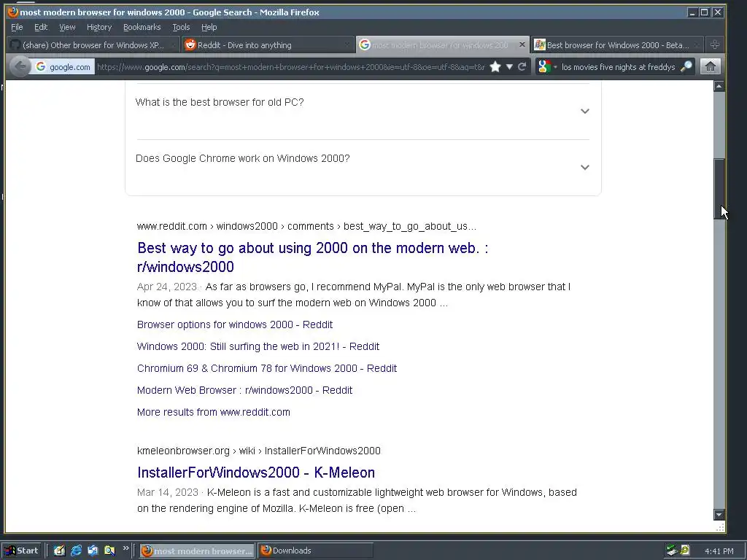
Task: Expand 'What is the best browser for old PC?'
Action: [363, 111]
